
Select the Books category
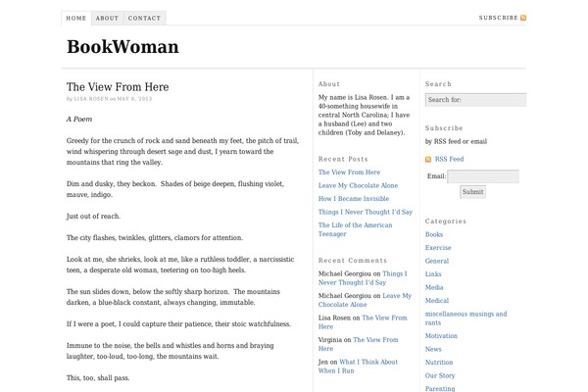tap(434, 234)
